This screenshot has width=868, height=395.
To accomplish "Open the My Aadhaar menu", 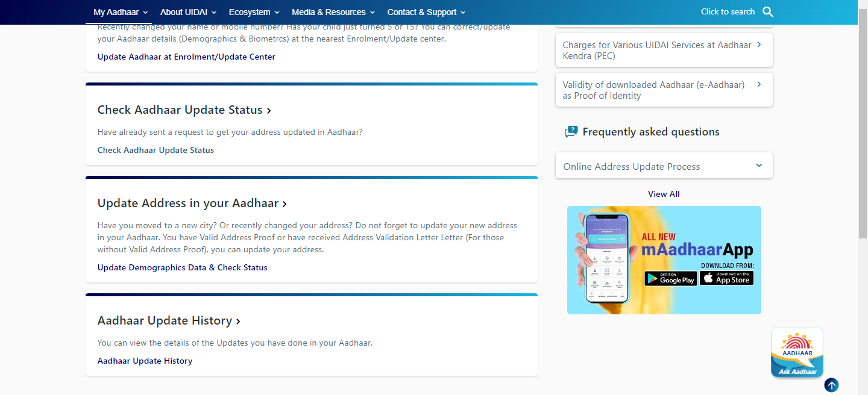I will click(x=121, y=12).
